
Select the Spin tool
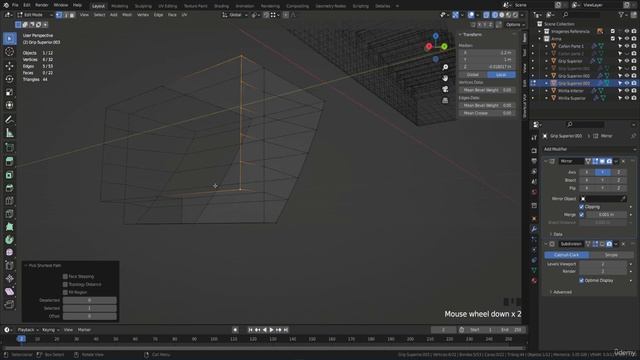pos(9,240)
